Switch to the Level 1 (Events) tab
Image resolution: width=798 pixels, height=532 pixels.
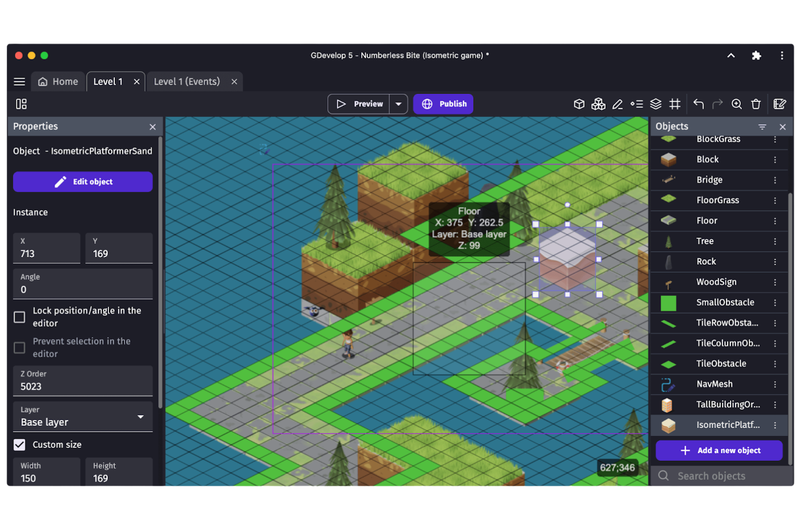pos(186,81)
